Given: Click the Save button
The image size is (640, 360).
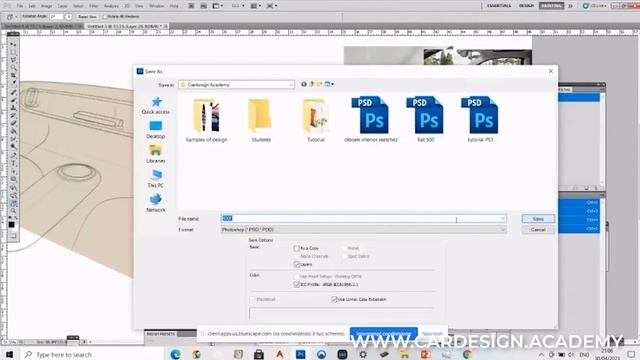Looking at the screenshot, I should pyautogui.click(x=538, y=219).
